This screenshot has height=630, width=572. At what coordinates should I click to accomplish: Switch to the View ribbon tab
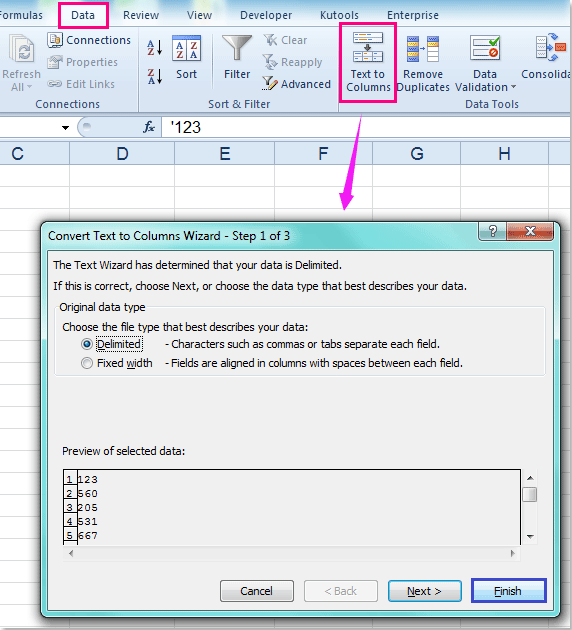pos(199,15)
